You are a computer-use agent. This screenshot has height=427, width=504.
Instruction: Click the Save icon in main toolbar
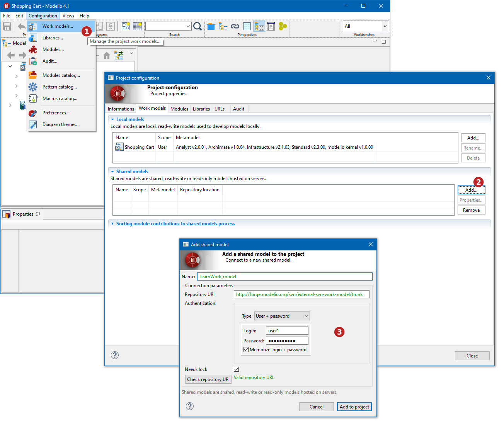[x=7, y=26]
